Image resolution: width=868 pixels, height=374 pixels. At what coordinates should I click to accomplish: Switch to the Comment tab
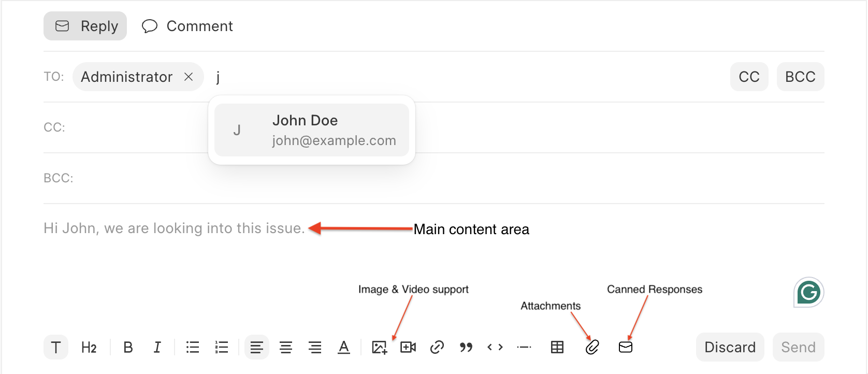(x=187, y=26)
